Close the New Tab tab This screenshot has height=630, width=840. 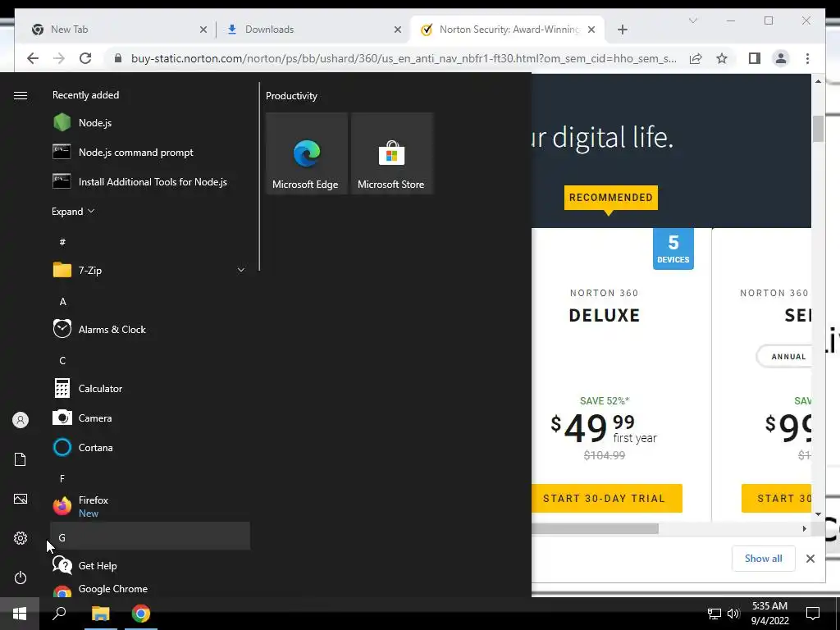(203, 30)
